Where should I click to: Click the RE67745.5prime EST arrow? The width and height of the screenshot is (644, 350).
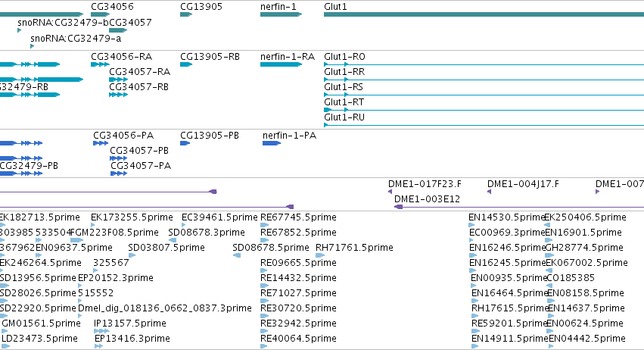pos(265,225)
